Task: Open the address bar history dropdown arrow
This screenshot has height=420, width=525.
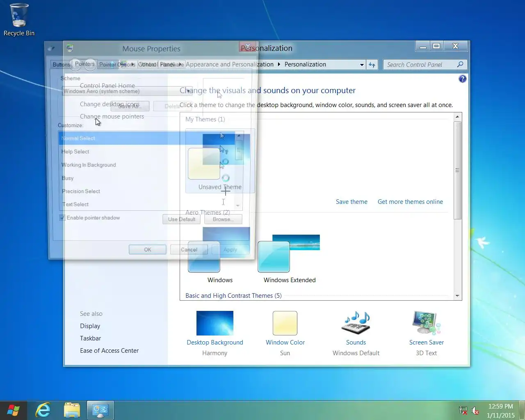Action: pos(362,65)
